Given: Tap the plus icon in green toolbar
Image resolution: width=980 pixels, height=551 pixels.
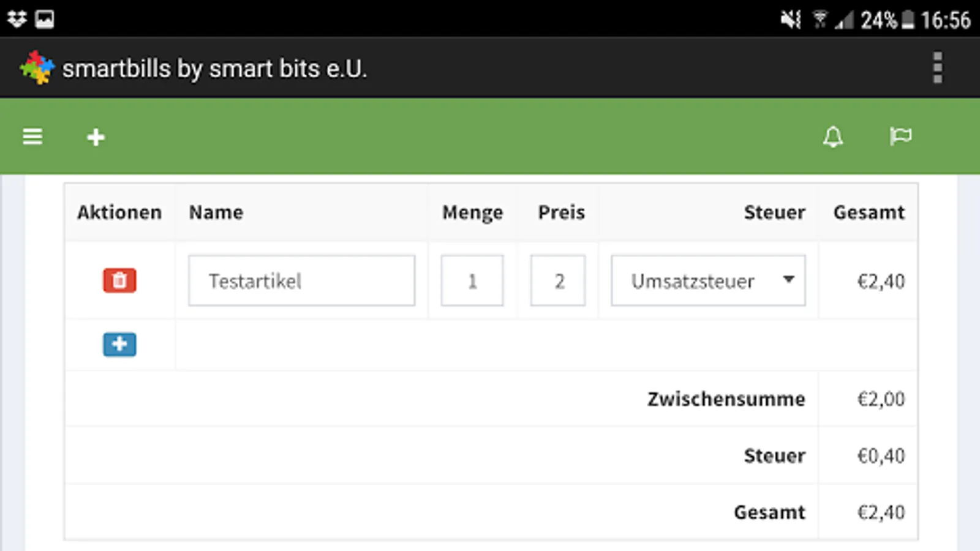Looking at the screenshot, I should [96, 137].
